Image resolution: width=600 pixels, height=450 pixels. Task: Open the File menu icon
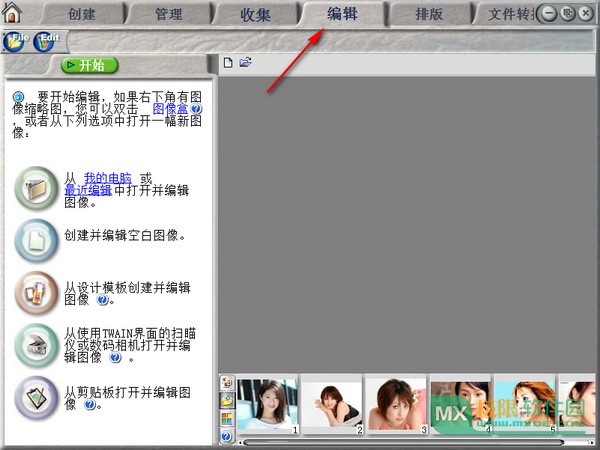[15, 41]
